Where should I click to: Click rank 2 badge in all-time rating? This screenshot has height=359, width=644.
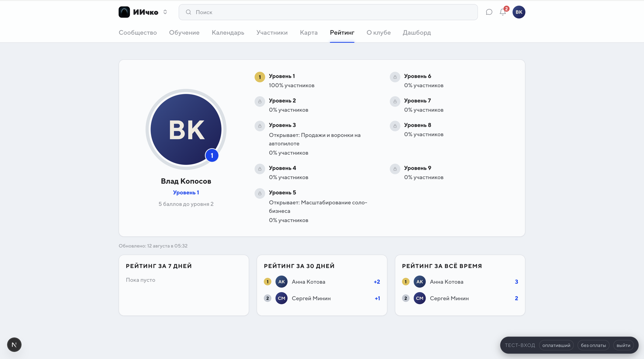click(405, 298)
